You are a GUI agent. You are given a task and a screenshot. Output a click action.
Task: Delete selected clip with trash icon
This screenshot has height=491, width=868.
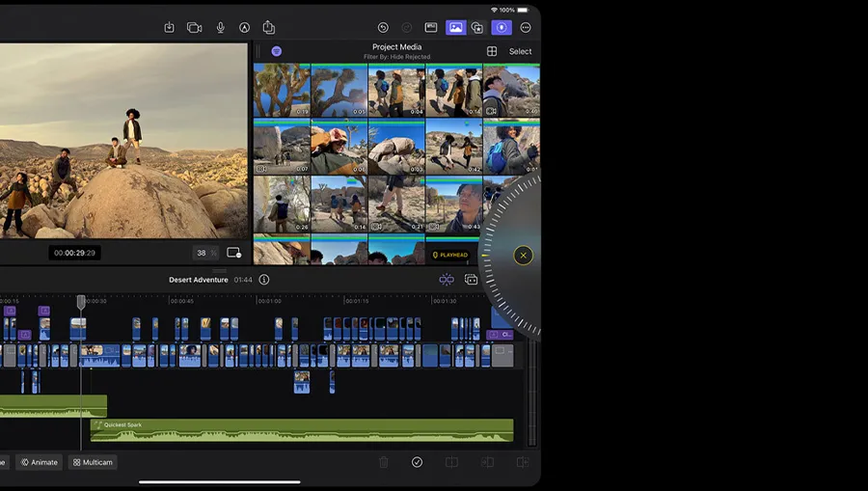[x=384, y=462]
